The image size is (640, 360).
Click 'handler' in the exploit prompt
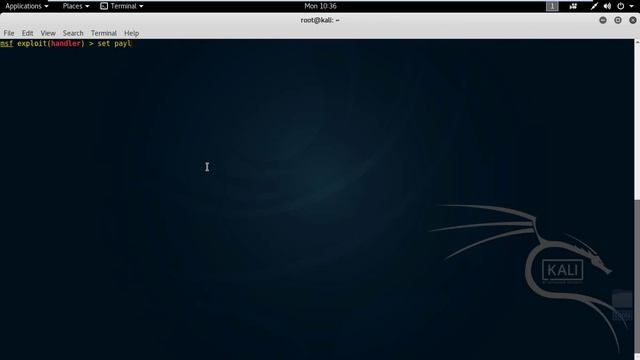(66, 43)
